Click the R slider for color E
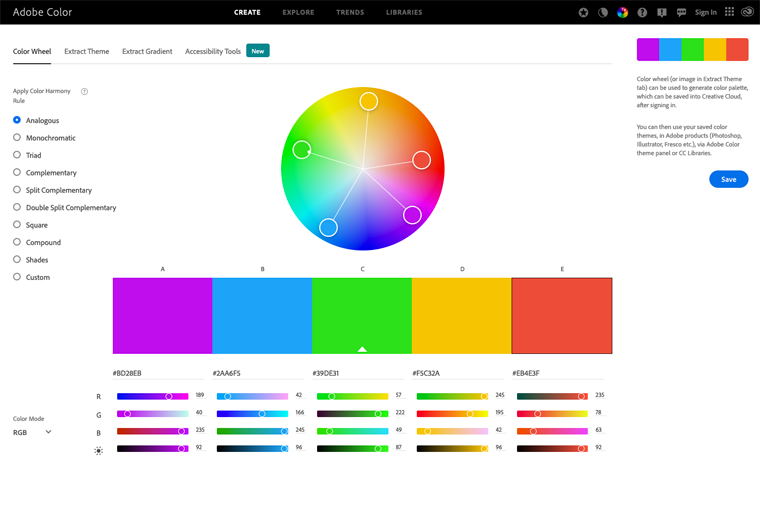The width and height of the screenshot is (760, 520). tap(552, 396)
